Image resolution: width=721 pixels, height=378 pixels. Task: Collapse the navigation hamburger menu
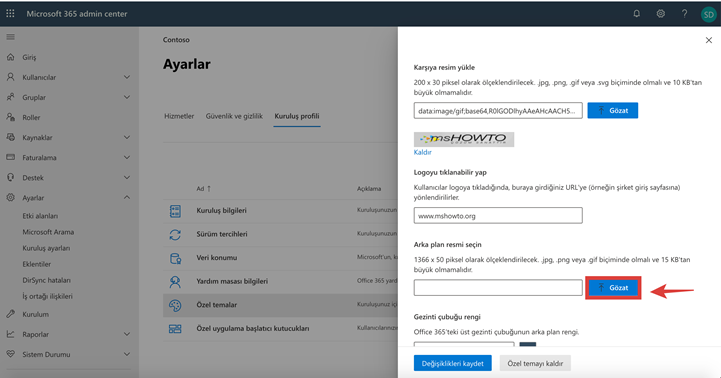(x=10, y=37)
